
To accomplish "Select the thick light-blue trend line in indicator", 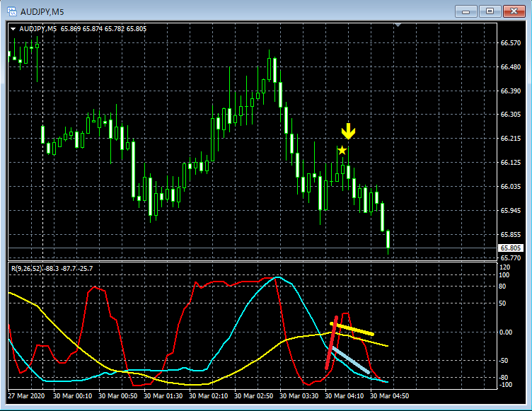I will click(x=350, y=360).
